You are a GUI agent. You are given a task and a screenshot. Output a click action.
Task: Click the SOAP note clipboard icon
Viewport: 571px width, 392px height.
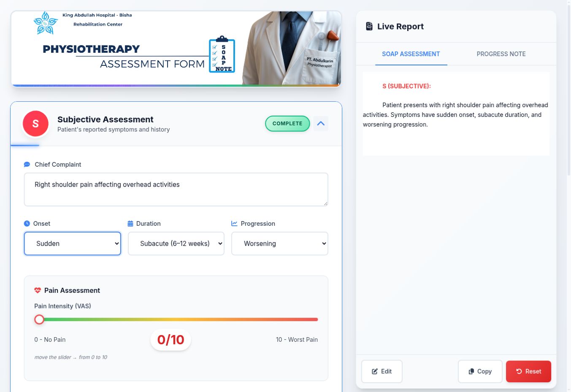(x=222, y=54)
